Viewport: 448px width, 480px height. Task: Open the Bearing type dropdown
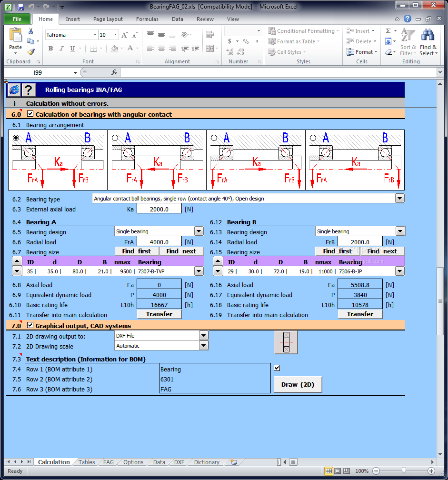pos(399,199)
